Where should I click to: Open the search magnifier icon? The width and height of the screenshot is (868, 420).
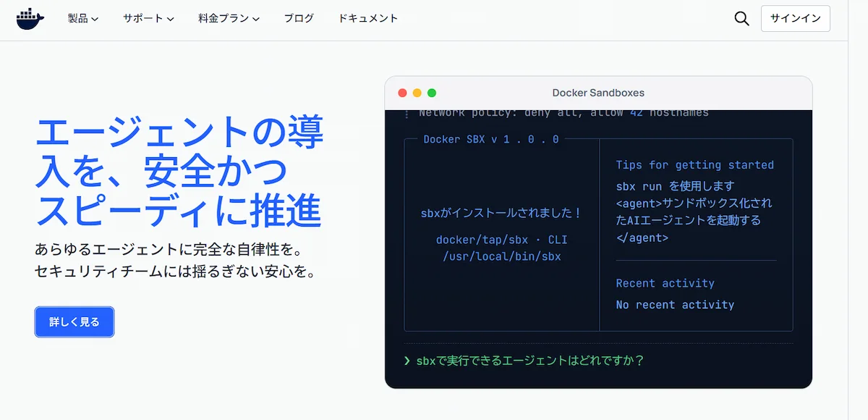(741, 19)
